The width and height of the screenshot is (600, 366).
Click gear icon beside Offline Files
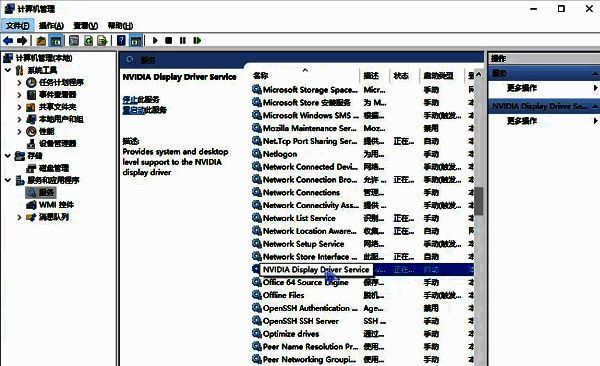pos(256,295)
